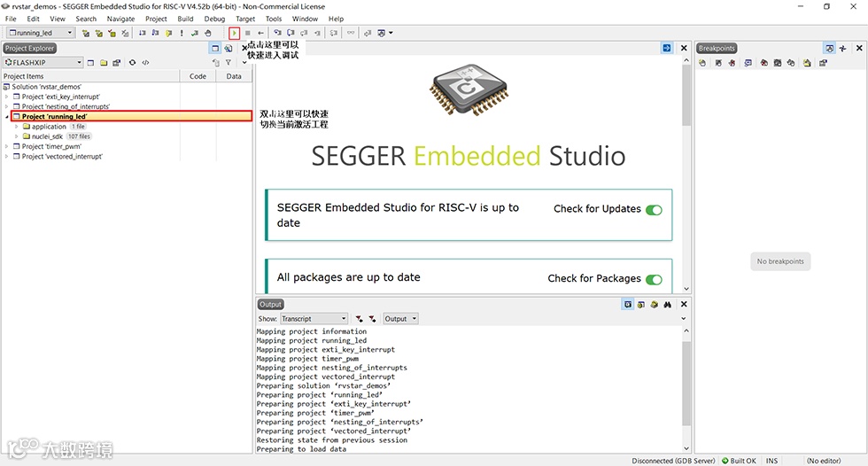Click the Output panel vertical scrollbar thumb
The height and width of the screenshot is (466, 868).
686,384
